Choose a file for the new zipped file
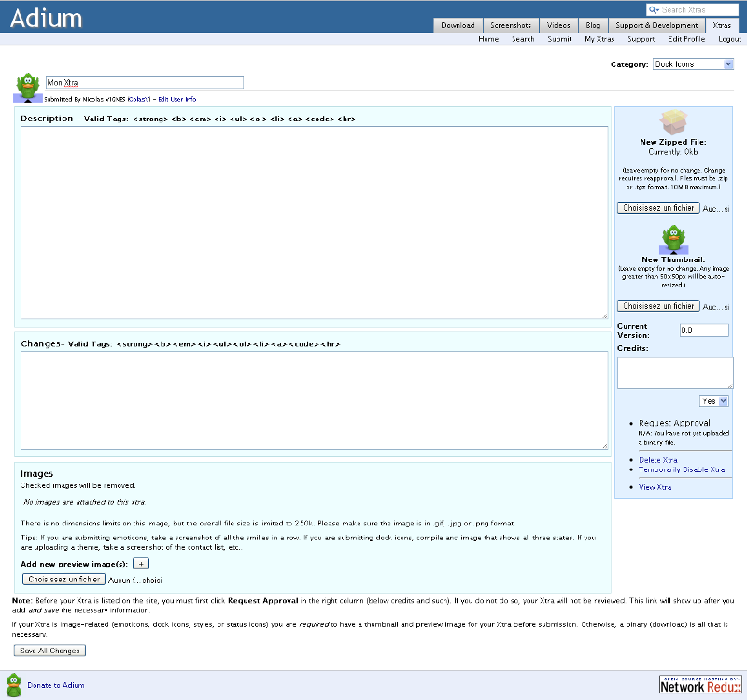 658,208
